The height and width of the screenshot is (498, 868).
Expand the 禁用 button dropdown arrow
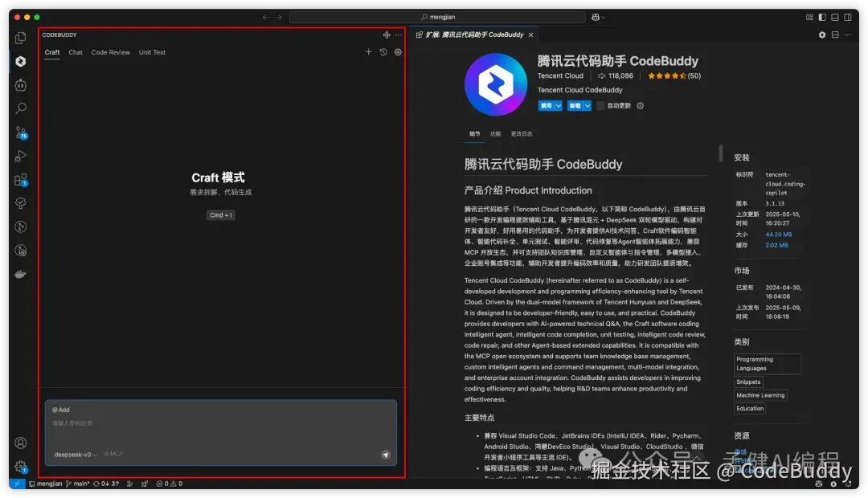[x=559, y=105]
